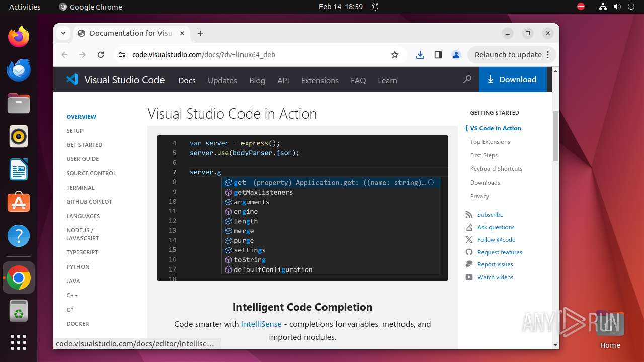Open Files manager from the dock

[x=19, y=103]
